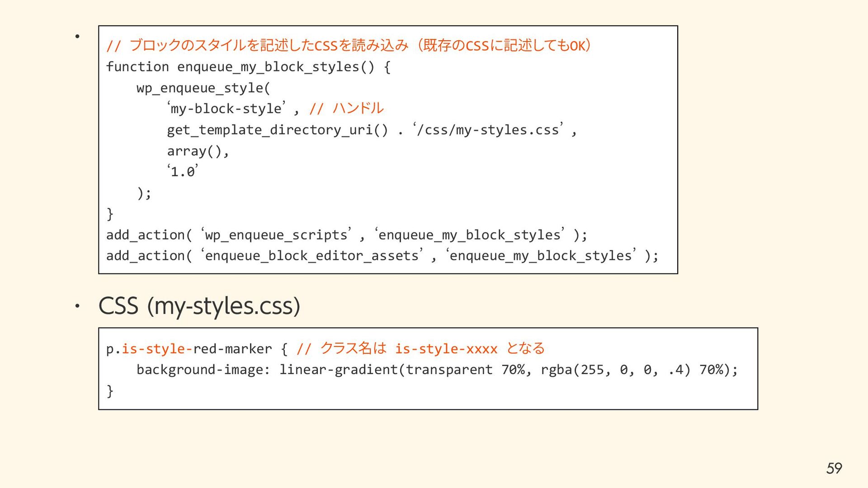This screenshot has height=488, width=868.
Task: Click the closing ); line in function
Action: [144, 193]
